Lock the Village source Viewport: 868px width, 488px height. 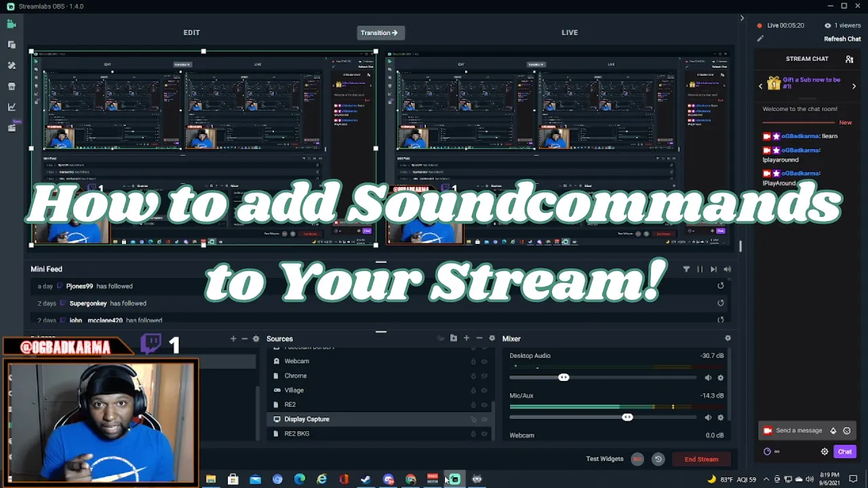tap(473, 390)
